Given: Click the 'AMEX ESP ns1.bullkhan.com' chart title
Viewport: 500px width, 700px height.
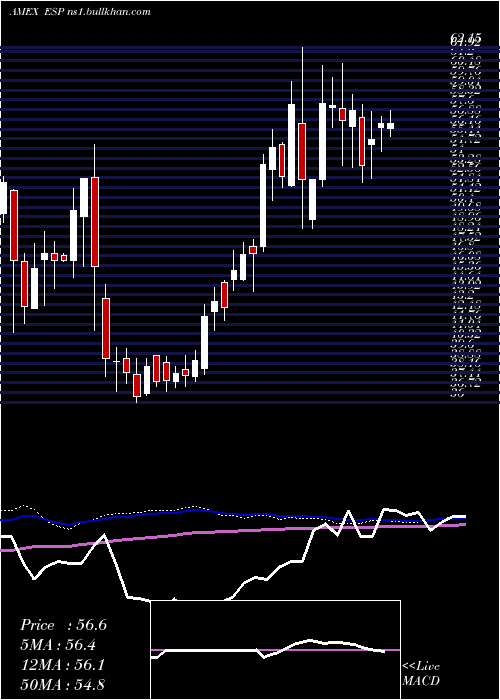Looking at the screenshot, I should coord(80,12).
